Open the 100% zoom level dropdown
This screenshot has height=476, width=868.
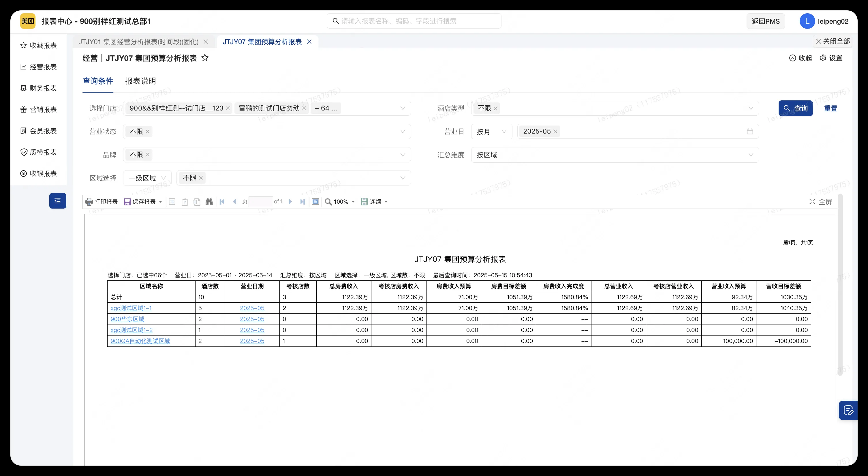tap(344, 202)
